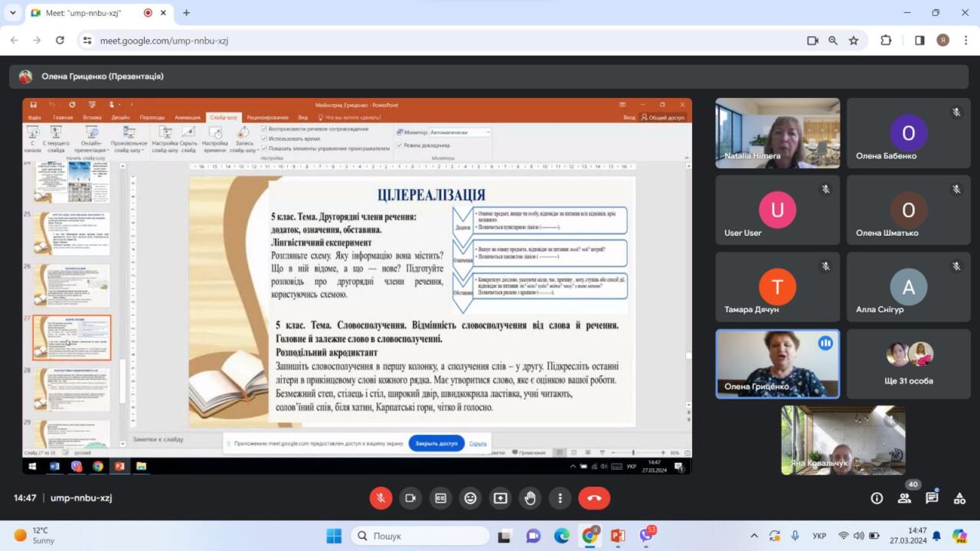The height and width of the screenshot is (551, 980).
Task: Click the 'С начала' start slideshow icon
Action: click(x=32, y=139)
